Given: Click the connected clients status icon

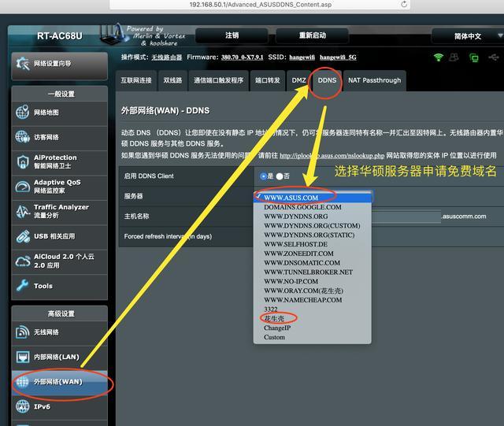Looking at the screenshot, I should [x=454, y=57].
